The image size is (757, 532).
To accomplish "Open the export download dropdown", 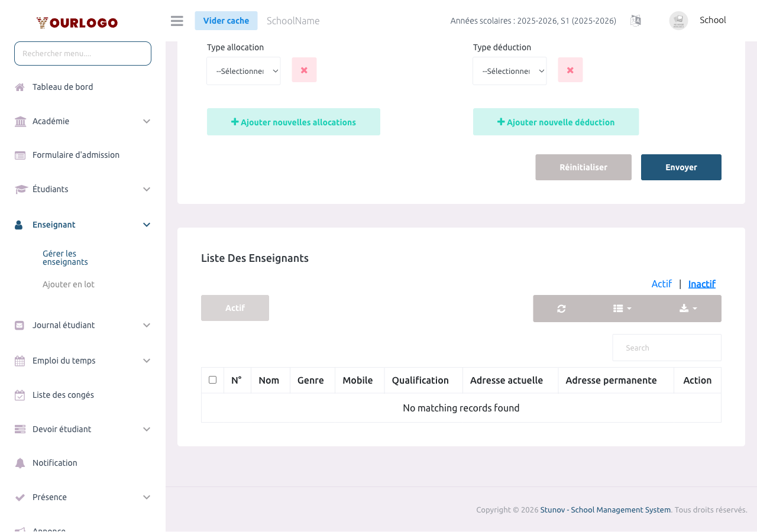I will tap(688, 309).
